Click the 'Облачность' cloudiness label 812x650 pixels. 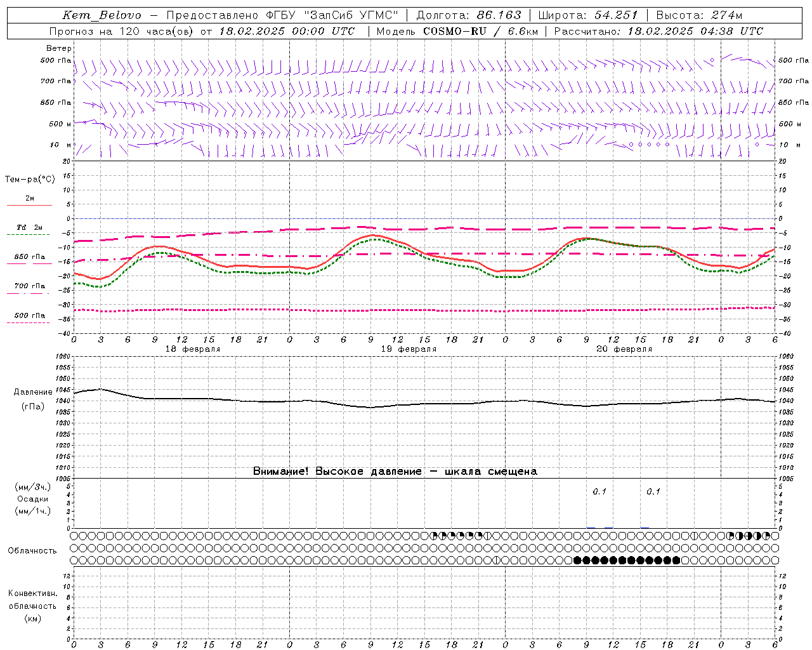[32, 551]
